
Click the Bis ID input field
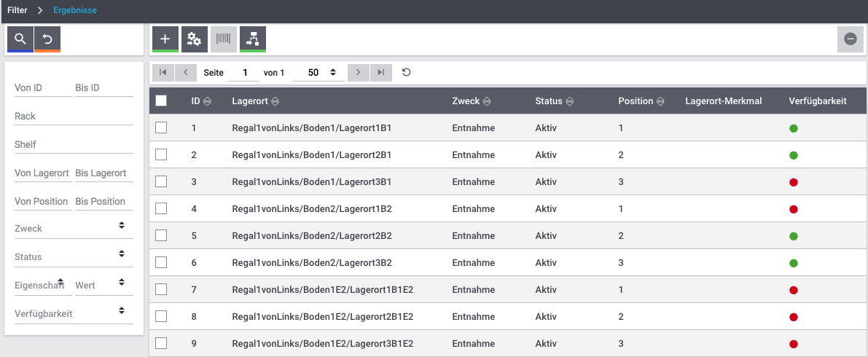click(104, 88)
